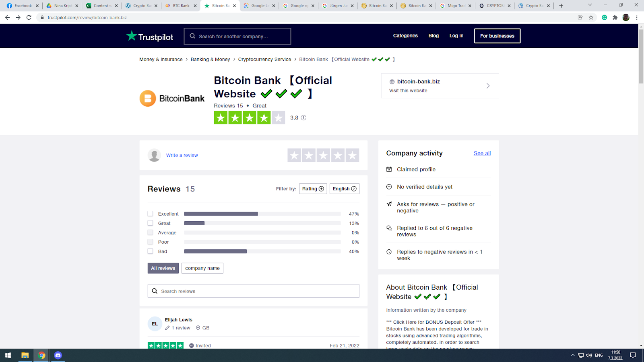Switch to the Jürgen Ju tab
This screenshot has height=362, width=644.
[338, 6]
